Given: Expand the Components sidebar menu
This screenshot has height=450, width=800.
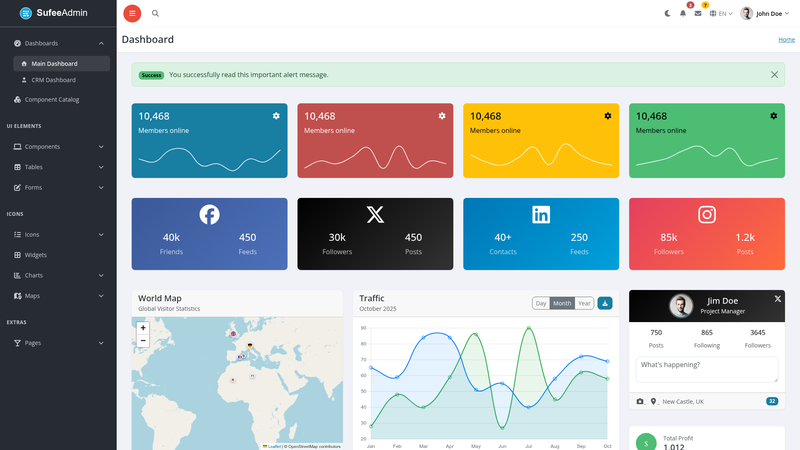Looking at the screenshot, I should pos(58,146).
